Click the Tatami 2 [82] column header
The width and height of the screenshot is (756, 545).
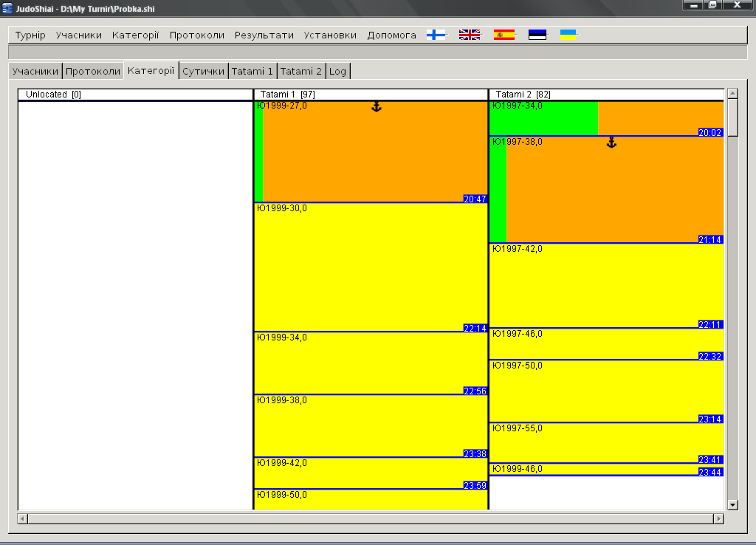(x=523, y=95)
